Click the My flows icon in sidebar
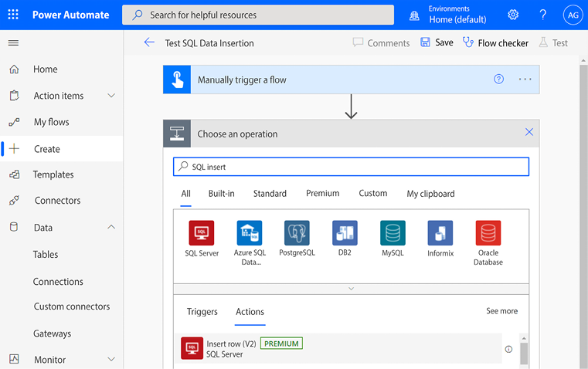Screen dimensions: 588x369 [14, 122]
